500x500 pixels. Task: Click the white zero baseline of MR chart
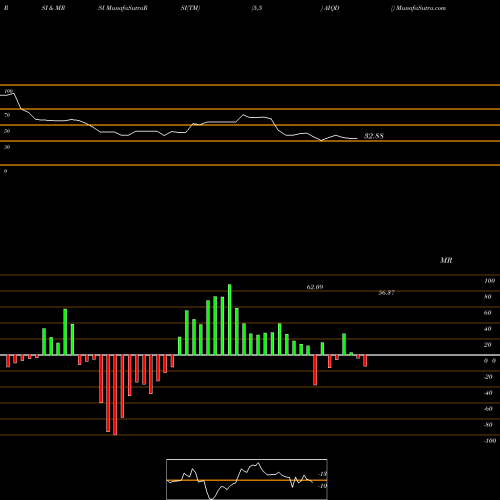click(250, 355)
